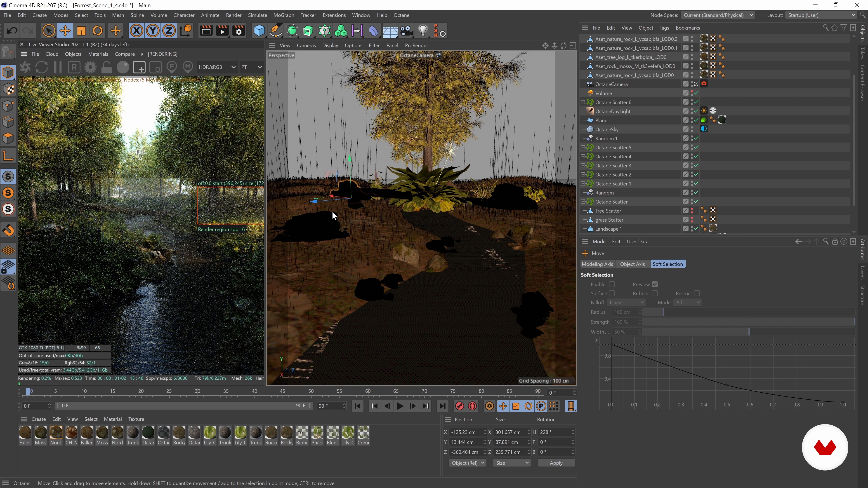Open the Object (Rel) dropdown
The image size is (868, 488).
pyautogui.click(x=467, y=463)
